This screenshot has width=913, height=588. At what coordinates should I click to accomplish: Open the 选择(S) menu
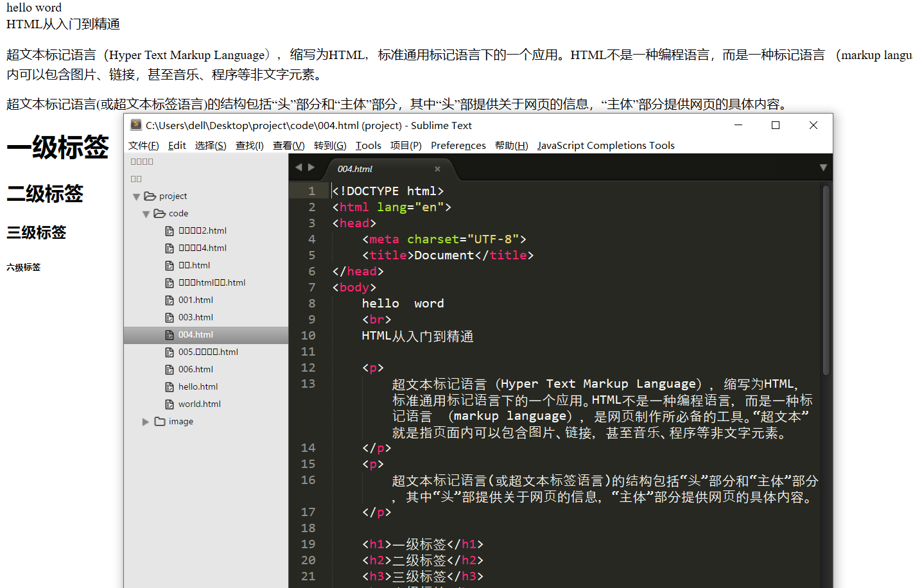coord(211,146)
